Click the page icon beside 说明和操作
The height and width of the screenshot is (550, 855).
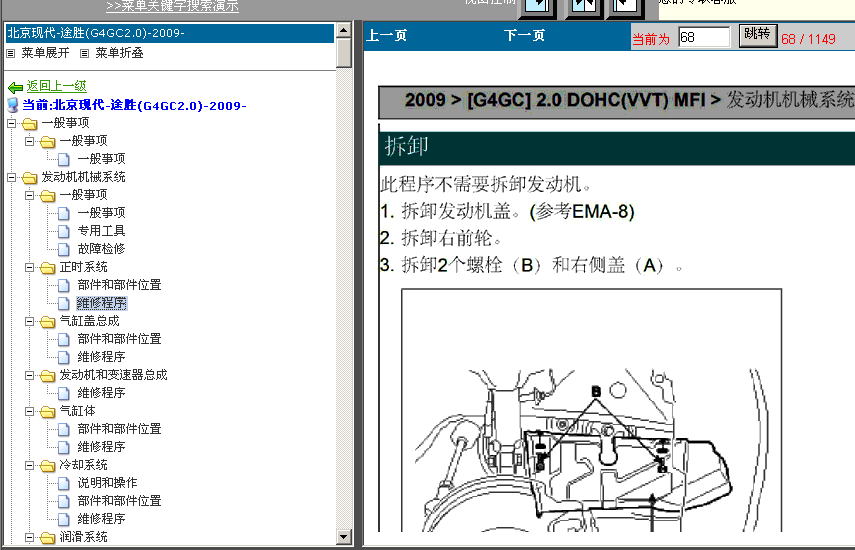click(x=64, y=483)
